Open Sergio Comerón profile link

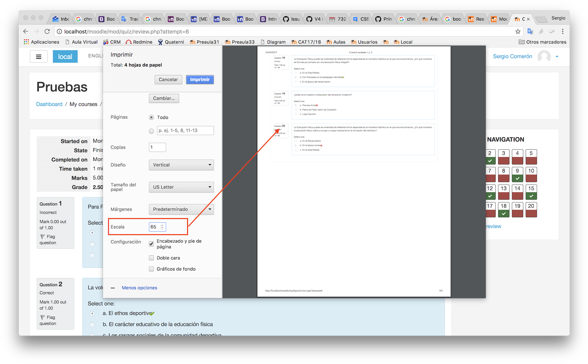coord(513,56)
